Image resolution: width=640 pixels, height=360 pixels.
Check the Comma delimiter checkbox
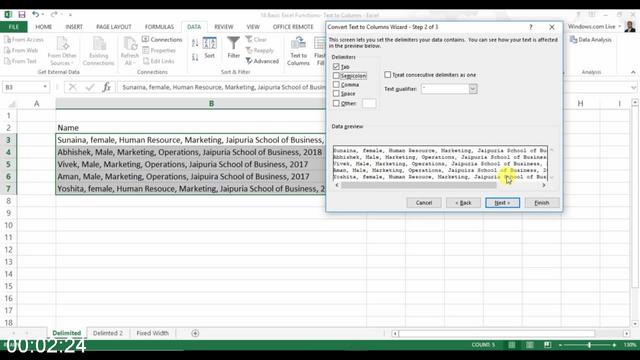[x=336, y=84]
